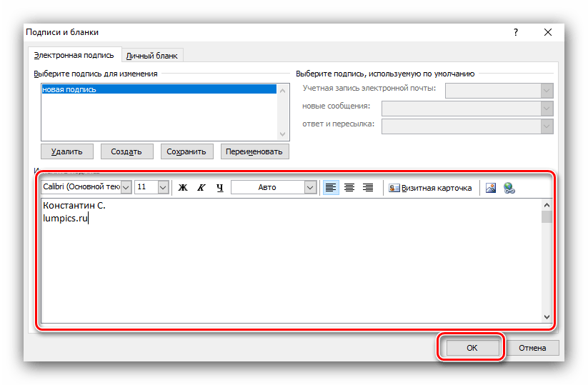Viewport: 588px width, 385px height.
Task: Insert a picture into the signature
Action: pyautogui.click(x=491, y=188)
